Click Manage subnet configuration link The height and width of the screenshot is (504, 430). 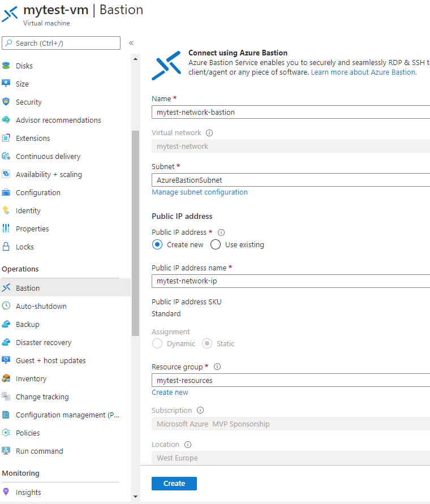click(x=200, y=192)
